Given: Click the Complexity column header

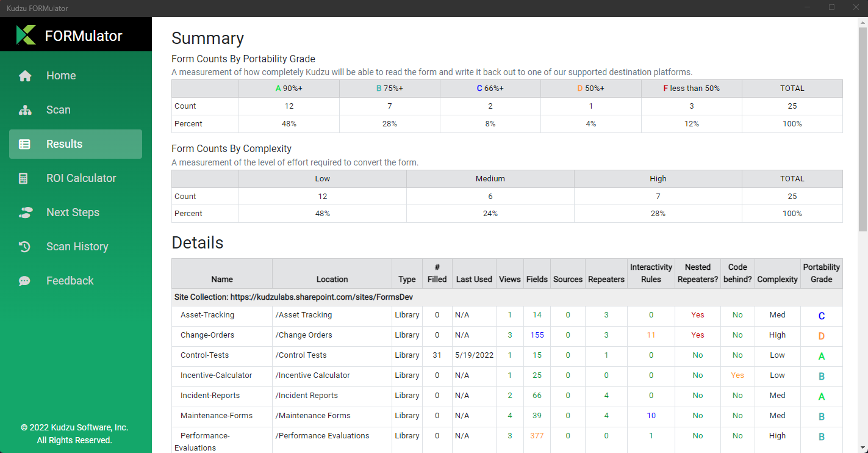Looking at the screenshot, I should click(777, 279).
